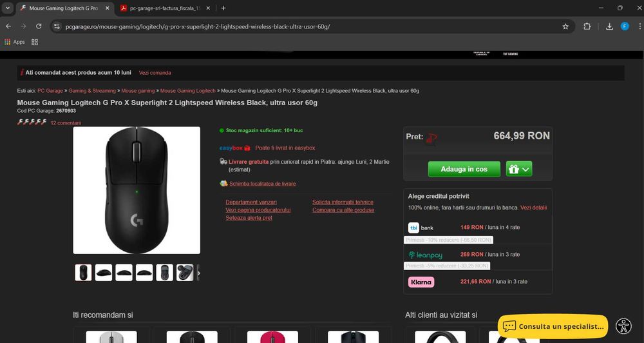Viewport: 644px width, 343px height.
Task: Click Adauga in cos button
Action: (464, 169)
